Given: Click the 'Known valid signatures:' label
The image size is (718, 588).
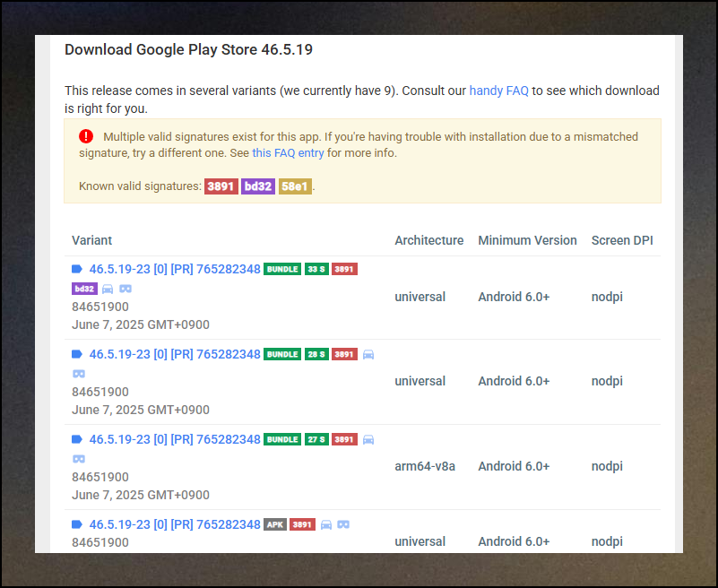Looking at the screenshot, I should click(140, 186).
